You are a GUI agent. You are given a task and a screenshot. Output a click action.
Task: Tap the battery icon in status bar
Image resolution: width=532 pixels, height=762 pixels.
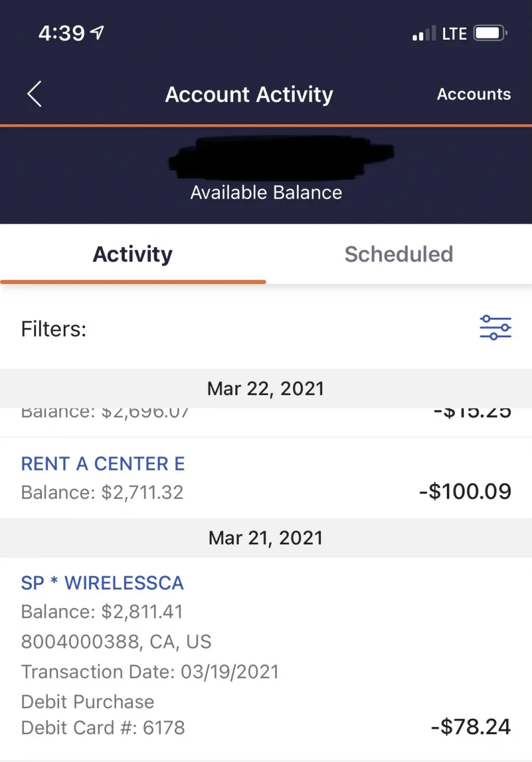pos(491,33)
